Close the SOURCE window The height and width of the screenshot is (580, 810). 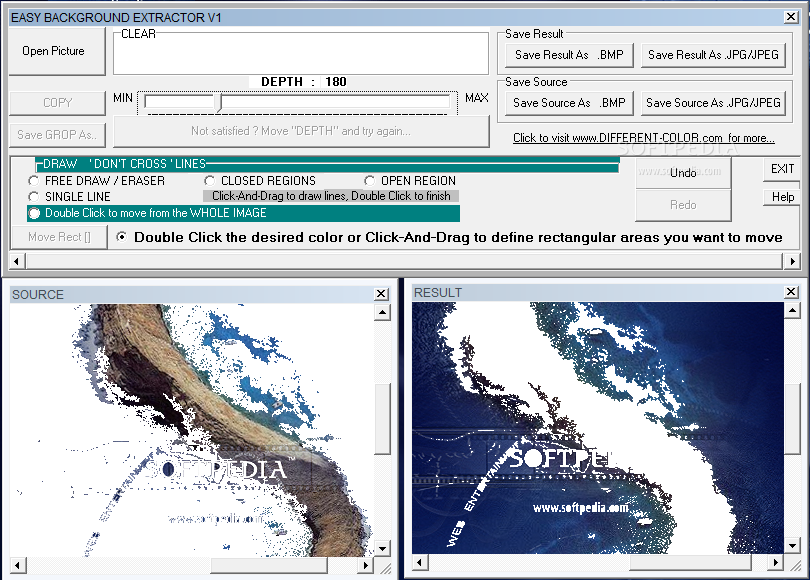pyautogui.click(x=381, y=294)
